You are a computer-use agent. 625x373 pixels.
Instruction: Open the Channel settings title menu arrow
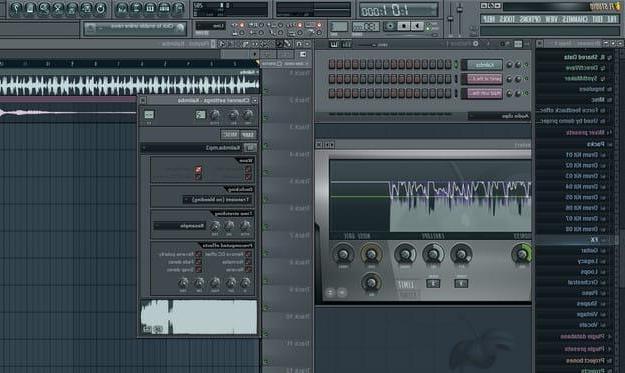click(255, 101)
